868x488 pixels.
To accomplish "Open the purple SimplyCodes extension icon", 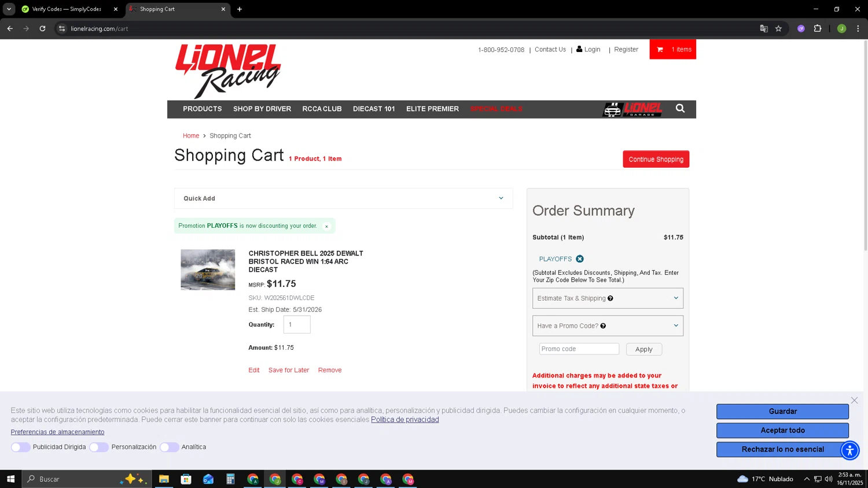I will tap(801, 28).
